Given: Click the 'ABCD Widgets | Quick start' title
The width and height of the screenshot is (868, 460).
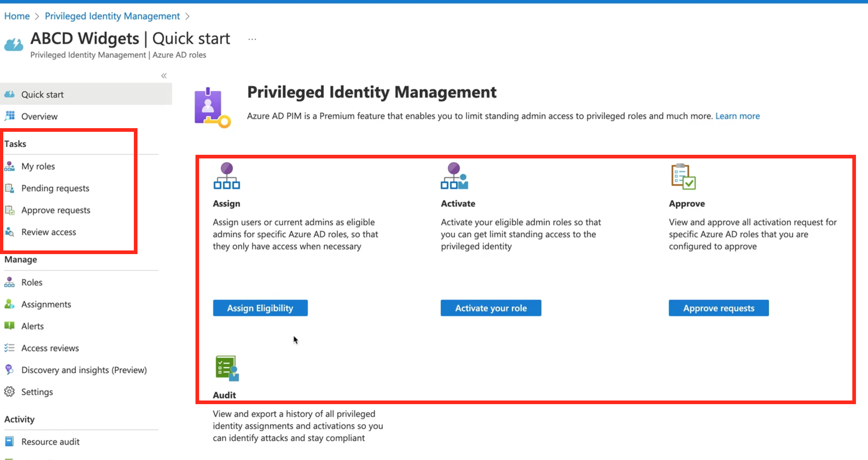Looking at the screenshot, I should pyautogui.click(x=130, y=38).
